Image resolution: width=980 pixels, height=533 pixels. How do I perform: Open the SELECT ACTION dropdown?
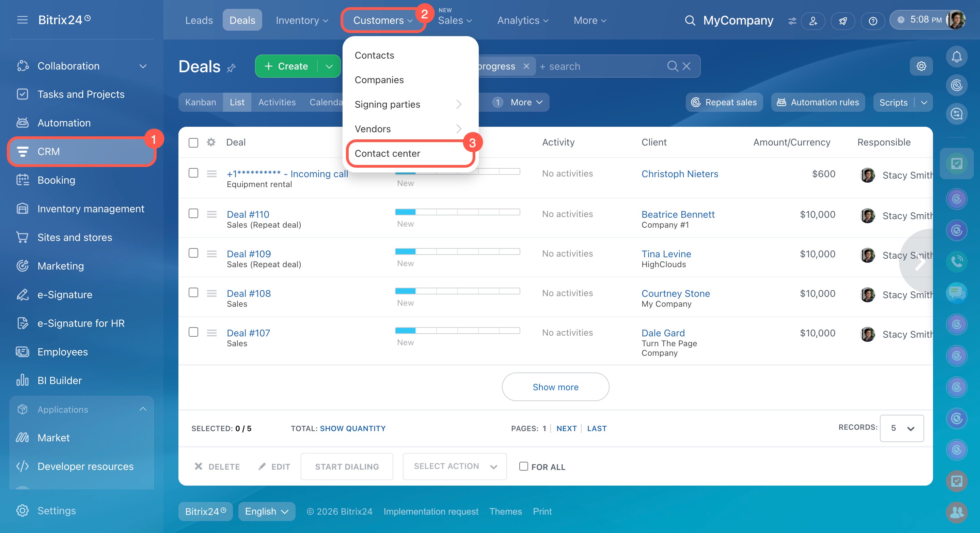(454, 466)
